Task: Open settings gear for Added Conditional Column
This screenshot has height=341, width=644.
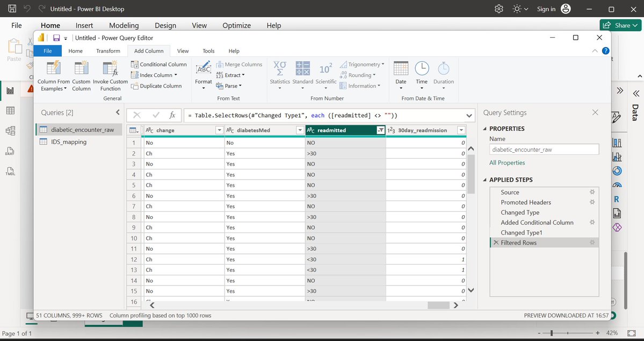Action: coord(592,222)
